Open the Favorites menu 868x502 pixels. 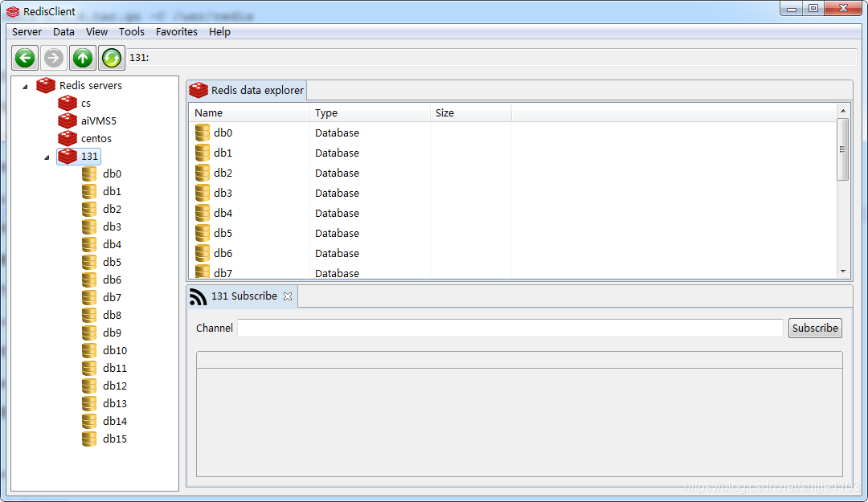coord(177,31)
